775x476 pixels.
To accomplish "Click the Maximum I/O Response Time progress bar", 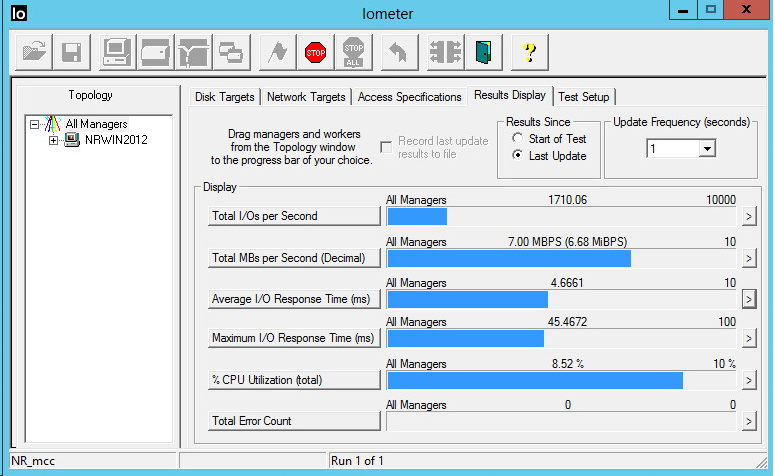I will tap(561, 339).
